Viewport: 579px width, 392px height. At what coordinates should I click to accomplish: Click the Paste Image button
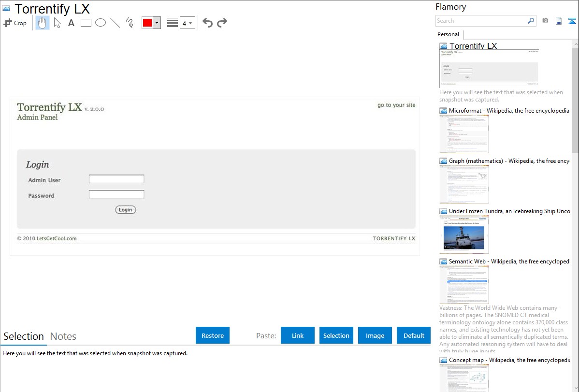pyautogui.click(x=375, y=335)
